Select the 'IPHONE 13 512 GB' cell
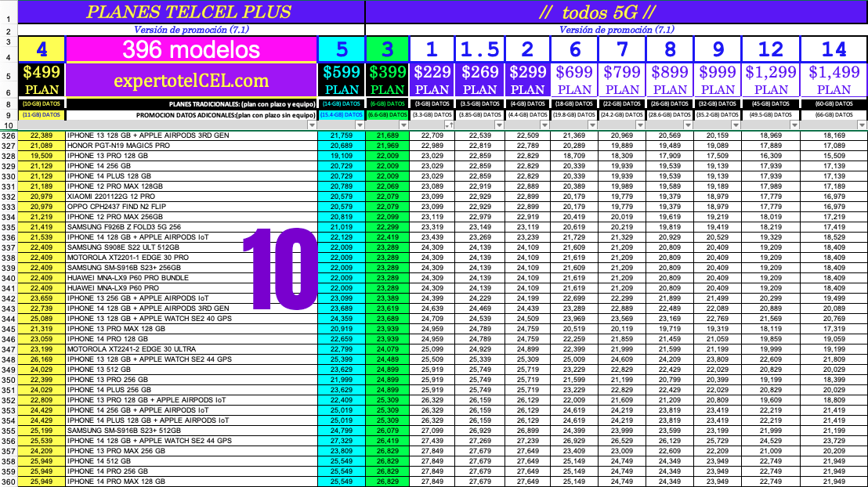The image size is (868, 487). [191, 370]
